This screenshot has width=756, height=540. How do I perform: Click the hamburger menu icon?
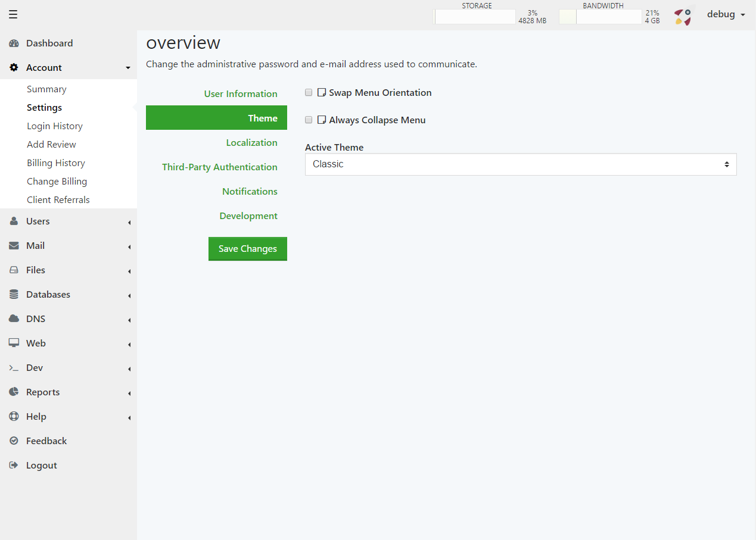tap(13, 14)
